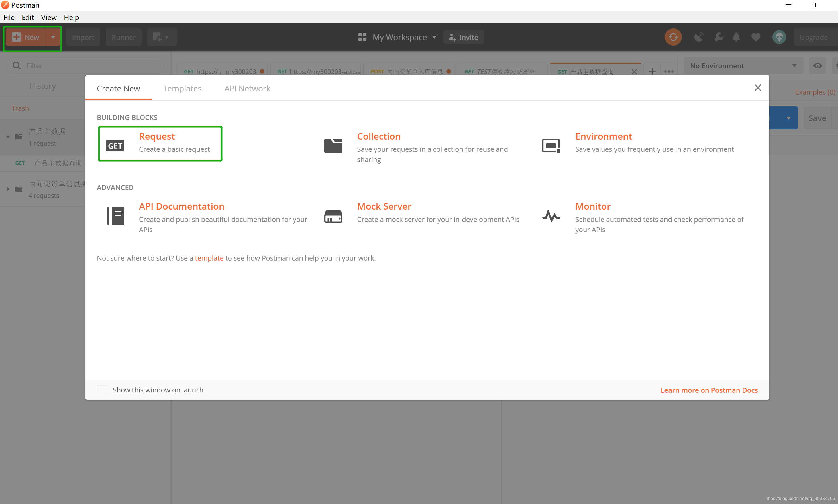Open the Runner button

click(124, 37)
